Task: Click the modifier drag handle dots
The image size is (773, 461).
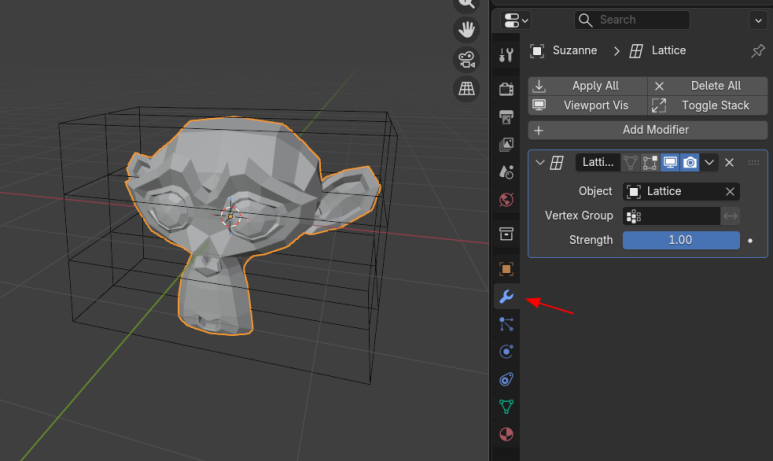Action: pyautogui.click(x=753, y=162)
